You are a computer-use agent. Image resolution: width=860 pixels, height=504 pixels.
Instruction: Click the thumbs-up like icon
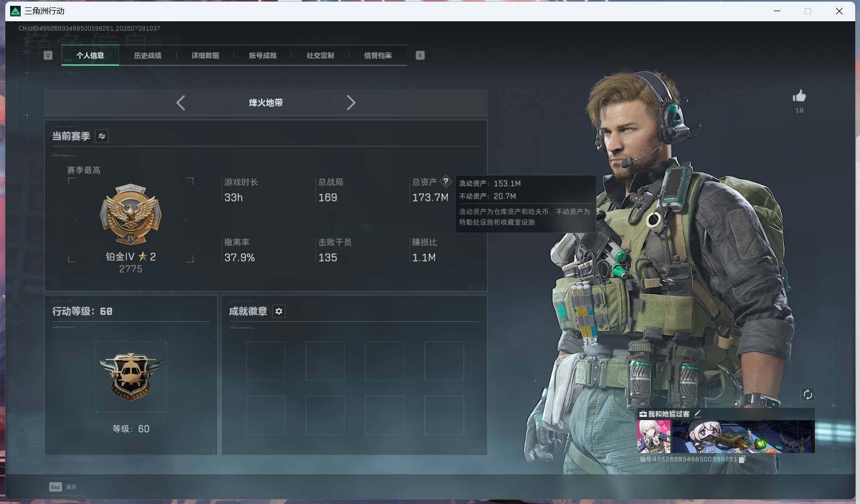coord(799,96)
